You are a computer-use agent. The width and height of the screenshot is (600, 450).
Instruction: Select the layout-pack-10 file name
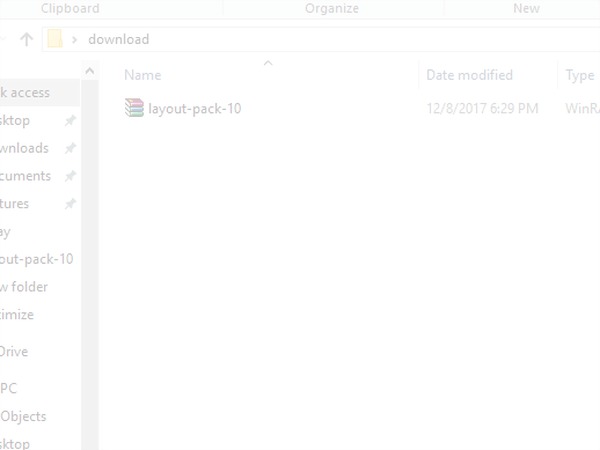(195, 109)
